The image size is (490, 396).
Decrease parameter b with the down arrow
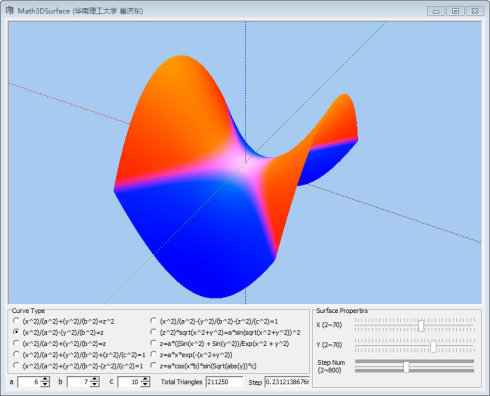point(95,384)
